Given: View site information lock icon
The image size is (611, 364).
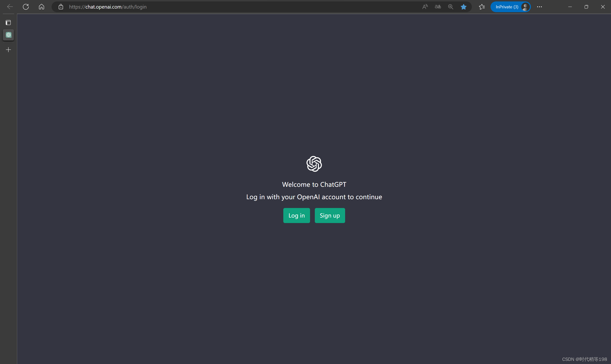Looking at the screenshot, I should click(61, 7).
